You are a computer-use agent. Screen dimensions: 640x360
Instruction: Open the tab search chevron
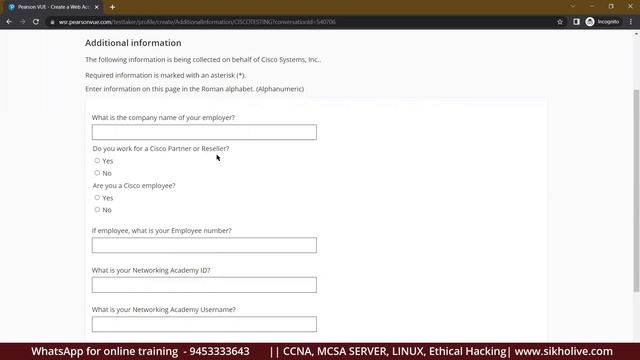[573, 7]
